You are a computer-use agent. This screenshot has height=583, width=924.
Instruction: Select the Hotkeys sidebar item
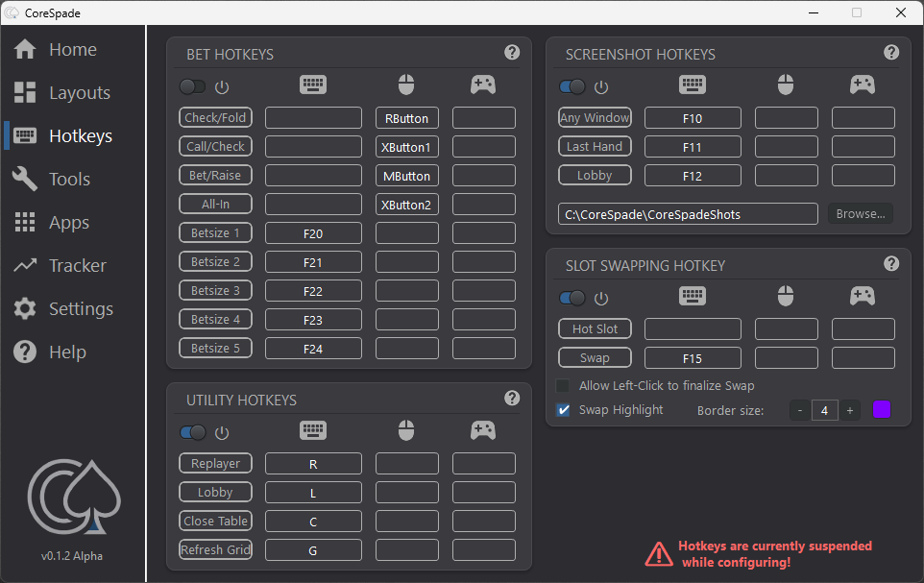(x=63, y=136)
